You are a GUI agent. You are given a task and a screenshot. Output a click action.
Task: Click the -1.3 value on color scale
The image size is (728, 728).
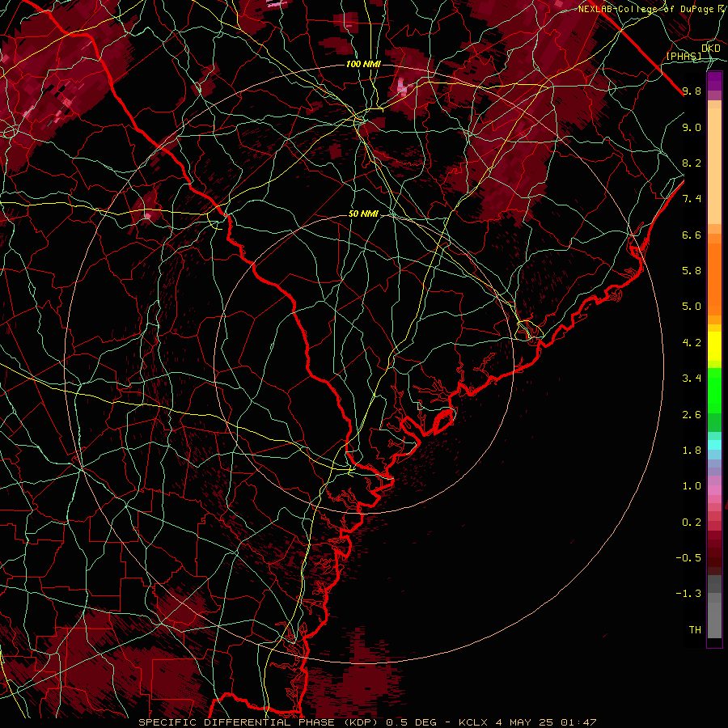click(x=688, y=594)
